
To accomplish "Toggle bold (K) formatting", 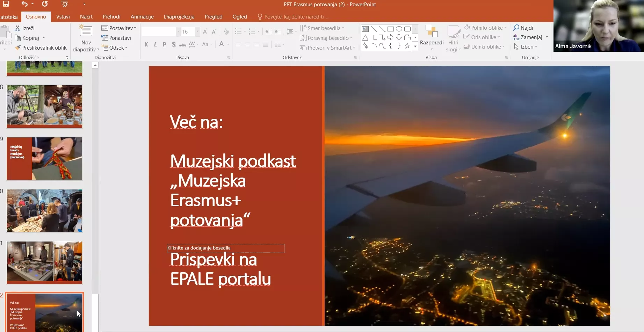I will tap(146, 44).
